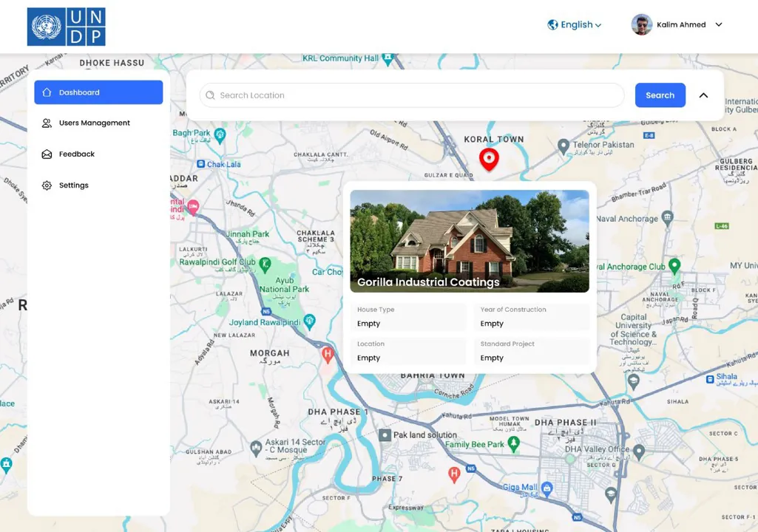Open the Gorilla Industrial Coatings house photo
The width and height of the screenshot is (758, 532).
click(470, 241)
